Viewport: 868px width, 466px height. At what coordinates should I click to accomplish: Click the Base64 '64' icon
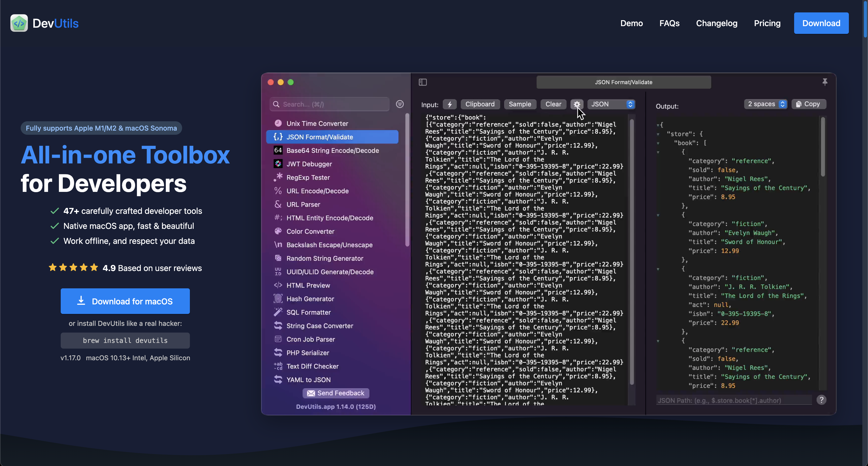pos(278,150)
